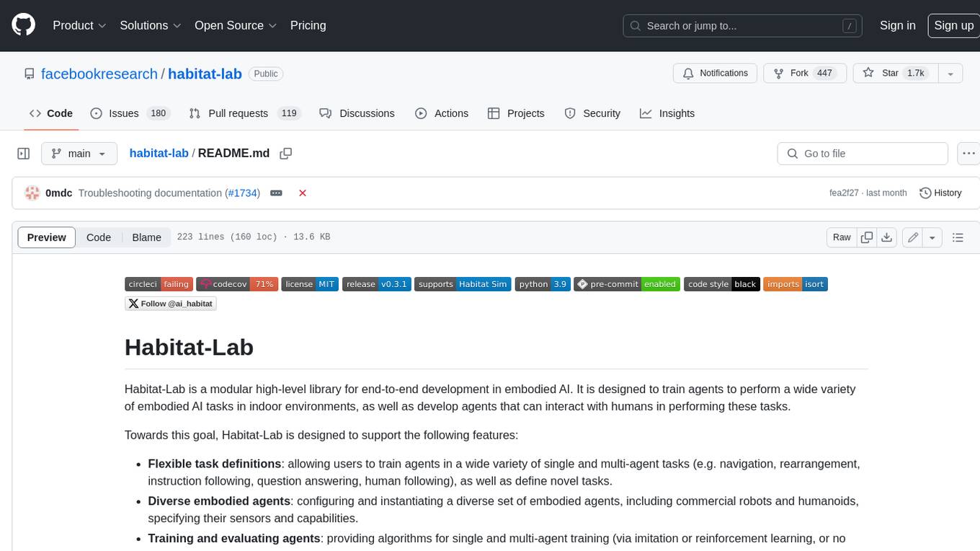Open the more file actions ellipsis menu
Image resolution: width=980 pixels, height=551 pixels.
click(x=969, y=154)
